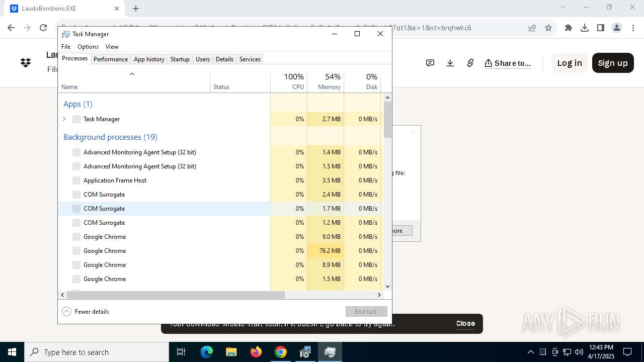The height and width of the screenshot is (362, 644).
Task: Click the Dropbox download icon
Action: (x=450, y=63)
